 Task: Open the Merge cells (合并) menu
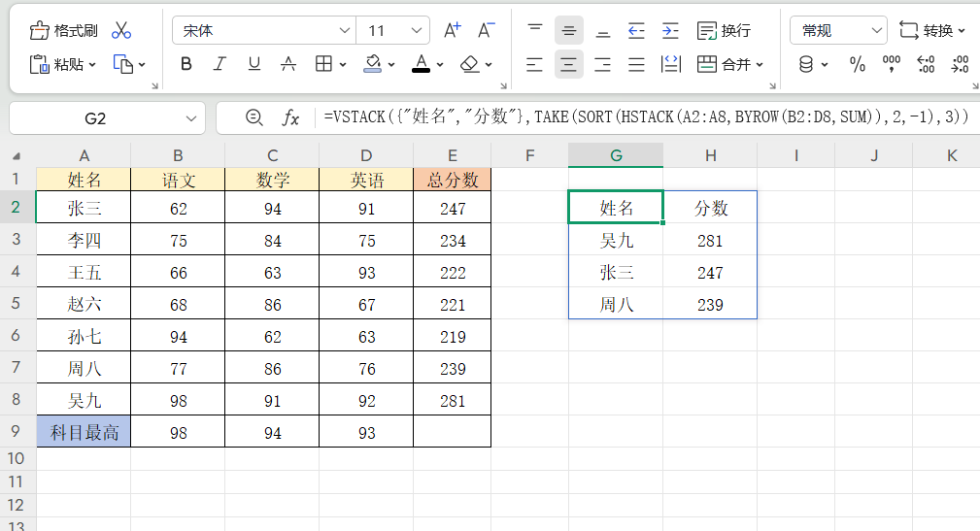[730, 65]
